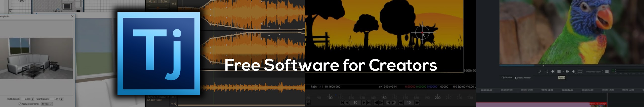Click 00:00:10.00 on Kdenlive timeline ruler
This screenshot has width=644, height=107.
(527, 90)
